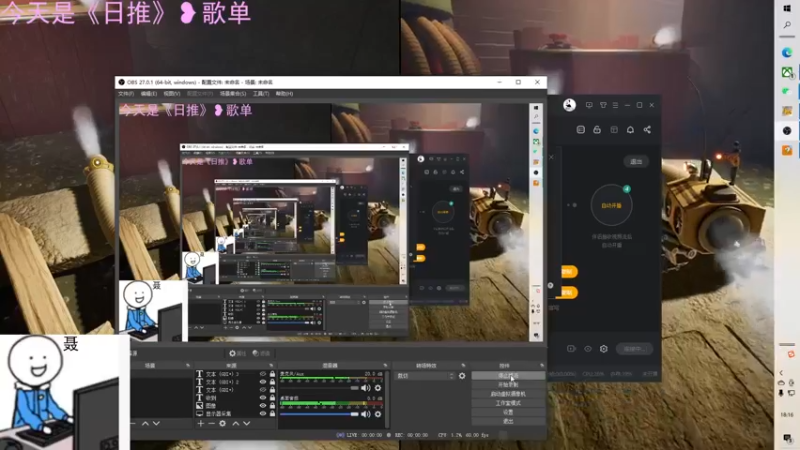Move the selected scene down
The height and width of the screenshot is (450, 800).
(x=156, y=423)
